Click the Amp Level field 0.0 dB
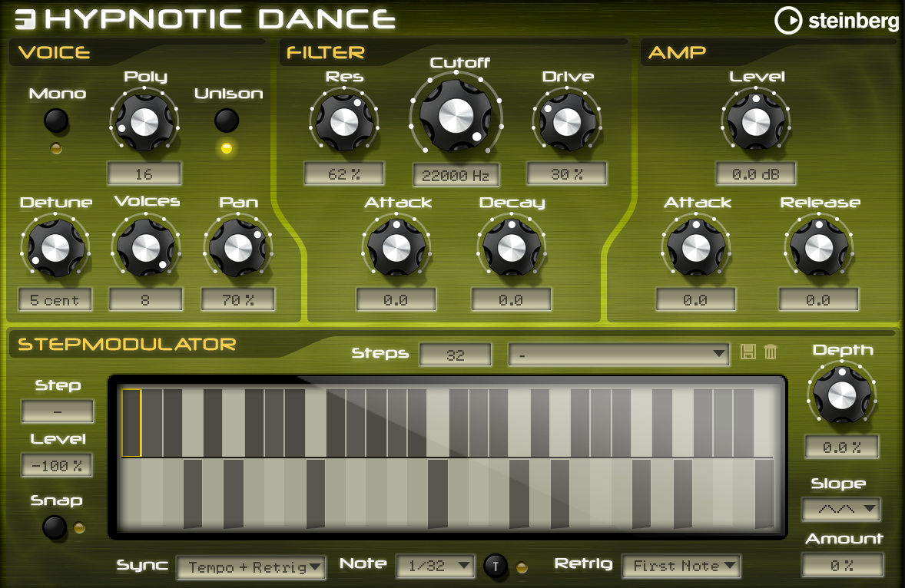This screenshot has height=588, width=905. 756,173
